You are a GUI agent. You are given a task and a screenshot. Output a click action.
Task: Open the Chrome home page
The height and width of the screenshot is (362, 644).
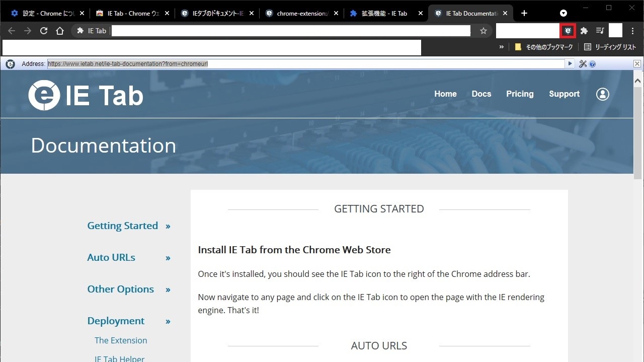60,31
